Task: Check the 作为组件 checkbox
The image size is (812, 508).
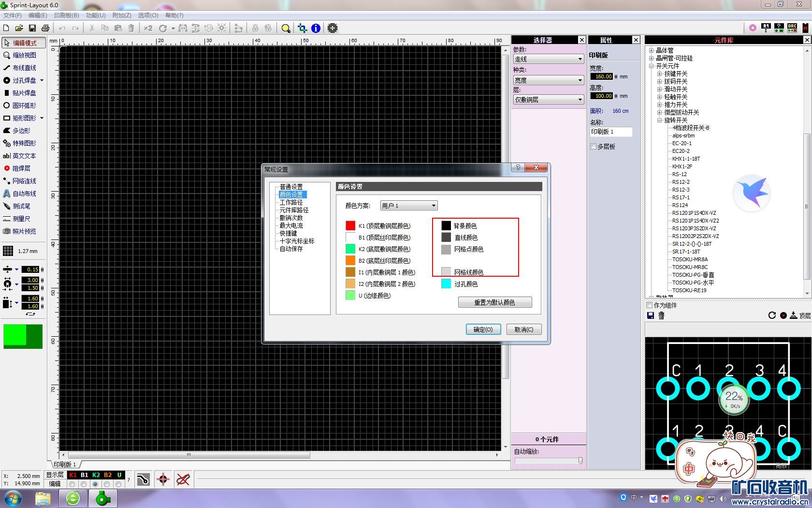Action: coord(650,305)
